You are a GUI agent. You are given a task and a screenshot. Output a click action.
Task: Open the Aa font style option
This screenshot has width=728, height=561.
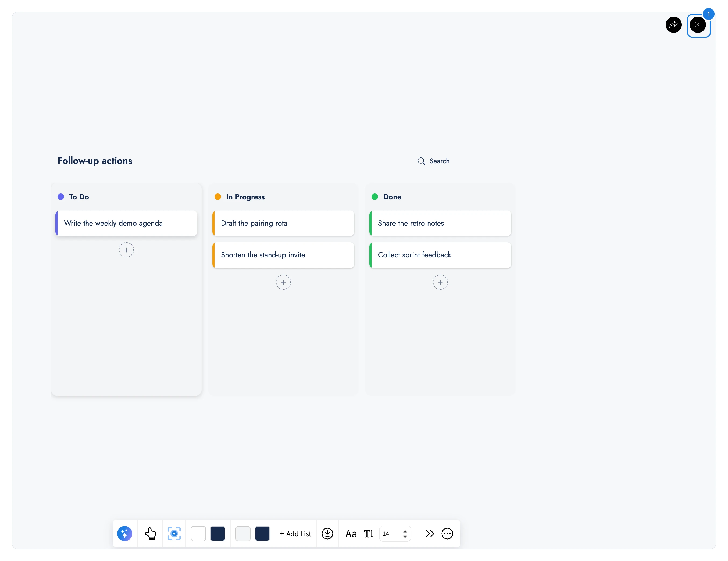[351, 534]
